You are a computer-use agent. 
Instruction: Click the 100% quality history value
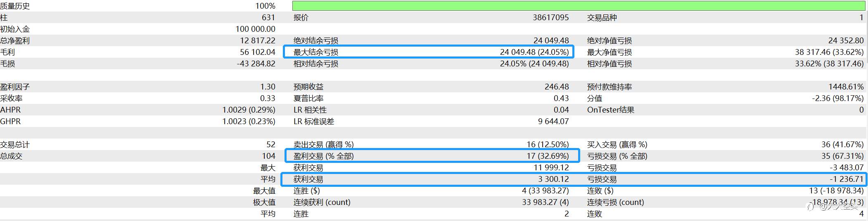tap(265, 6)
